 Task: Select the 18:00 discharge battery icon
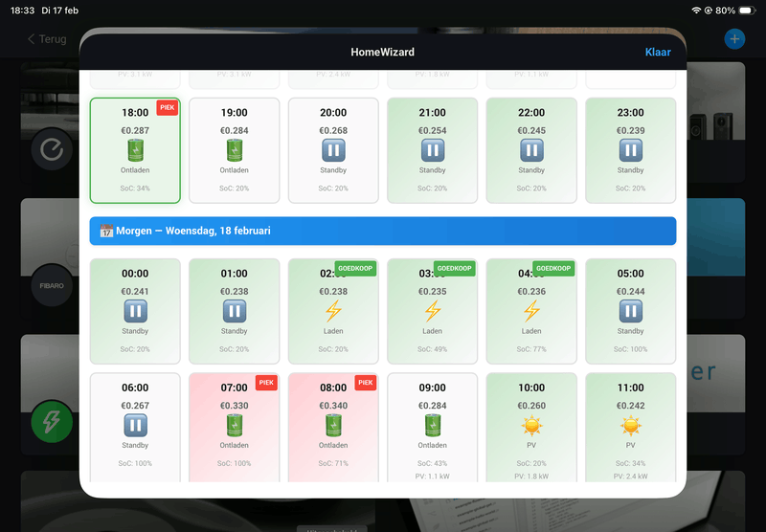(x=135, y=150)
